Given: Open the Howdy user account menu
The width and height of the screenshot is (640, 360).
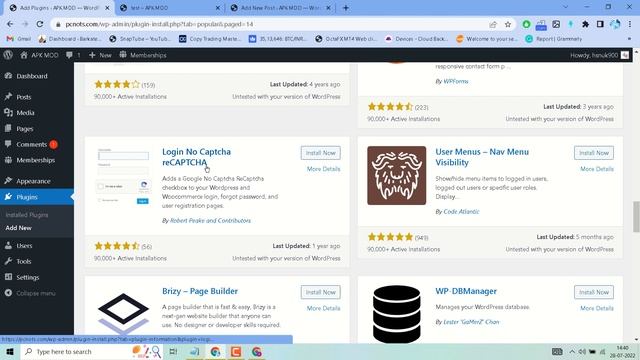Looking at the screenshot, I should (599, 55).
